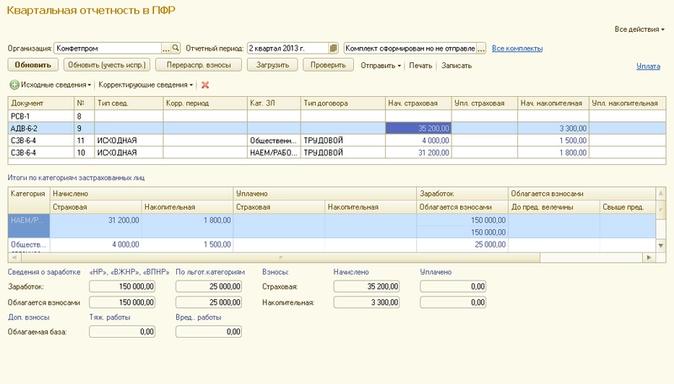Click the organization ellipsis selection button
Image resolution: width=674 pixels, height=384 pixels.
[166, 48]
